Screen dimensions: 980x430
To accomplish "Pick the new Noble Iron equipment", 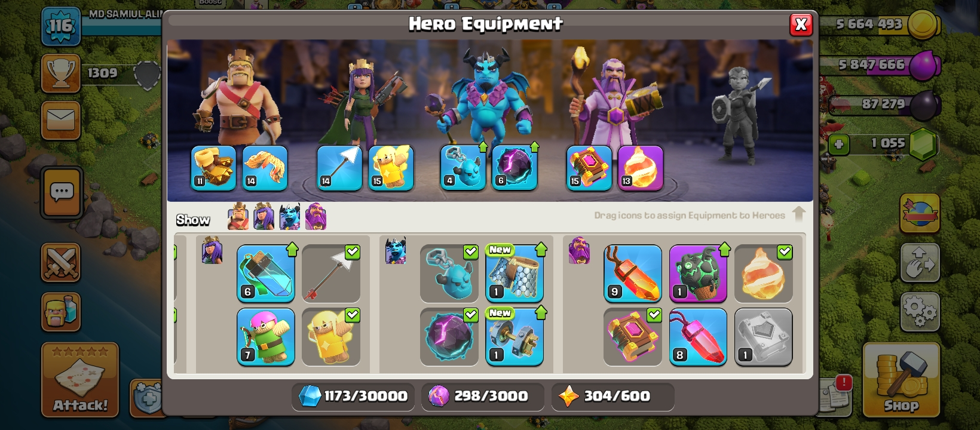I will click(x=514, y=337).
